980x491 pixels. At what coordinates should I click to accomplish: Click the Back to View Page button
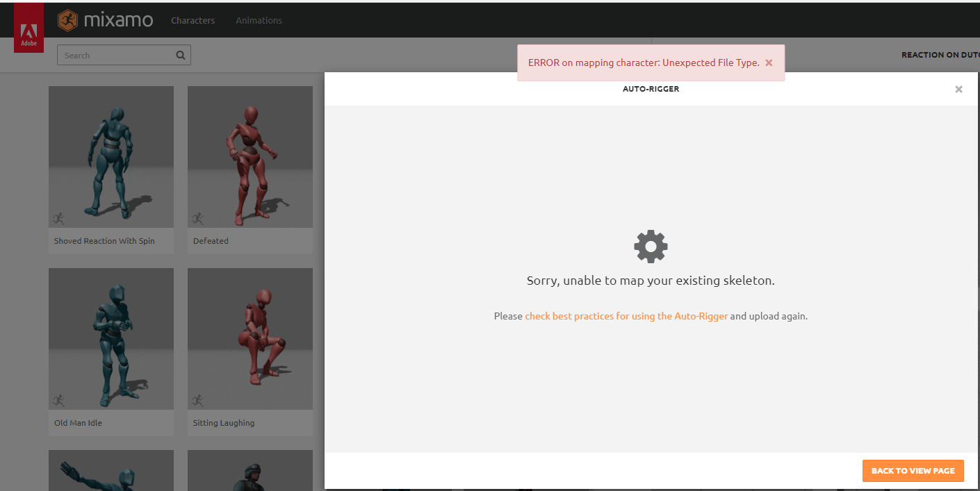pyautogui.click(x=913, y=471)
